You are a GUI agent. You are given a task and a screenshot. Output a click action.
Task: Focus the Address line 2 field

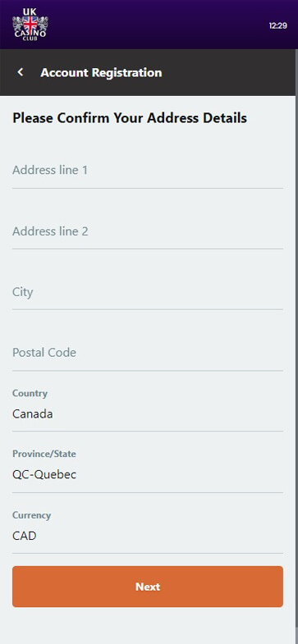coord(148,231)
